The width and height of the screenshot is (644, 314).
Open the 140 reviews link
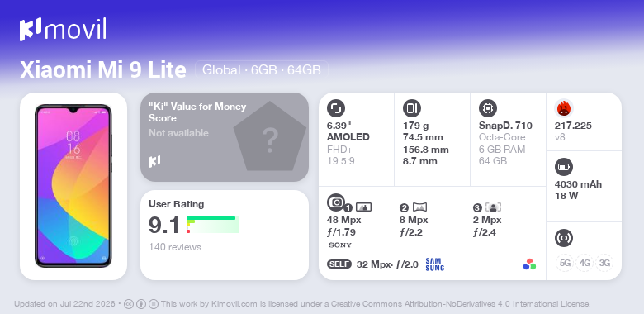(x=175, y=247)
